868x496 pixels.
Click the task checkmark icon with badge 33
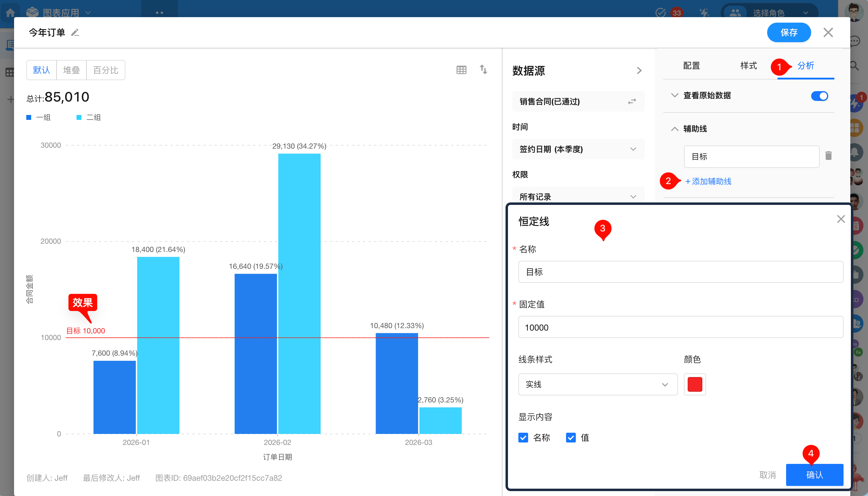point(660,13)
